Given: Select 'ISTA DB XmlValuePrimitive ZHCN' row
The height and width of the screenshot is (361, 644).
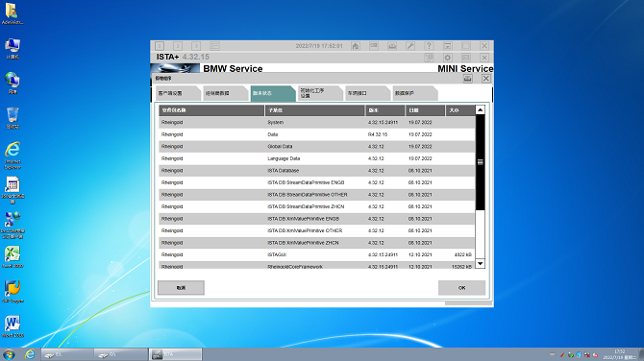Looking at the screenshot, I should [316, 243].
